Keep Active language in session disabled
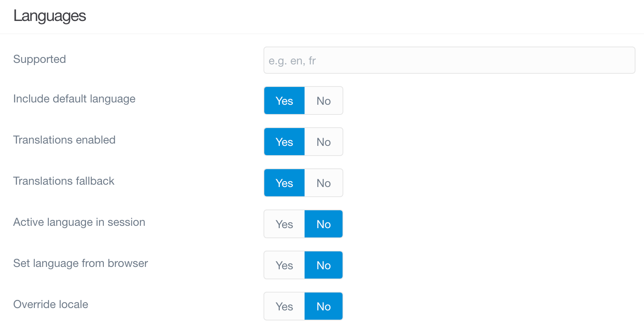The height and width of the screenshot is (329, 644). click(x=324, y=224)
